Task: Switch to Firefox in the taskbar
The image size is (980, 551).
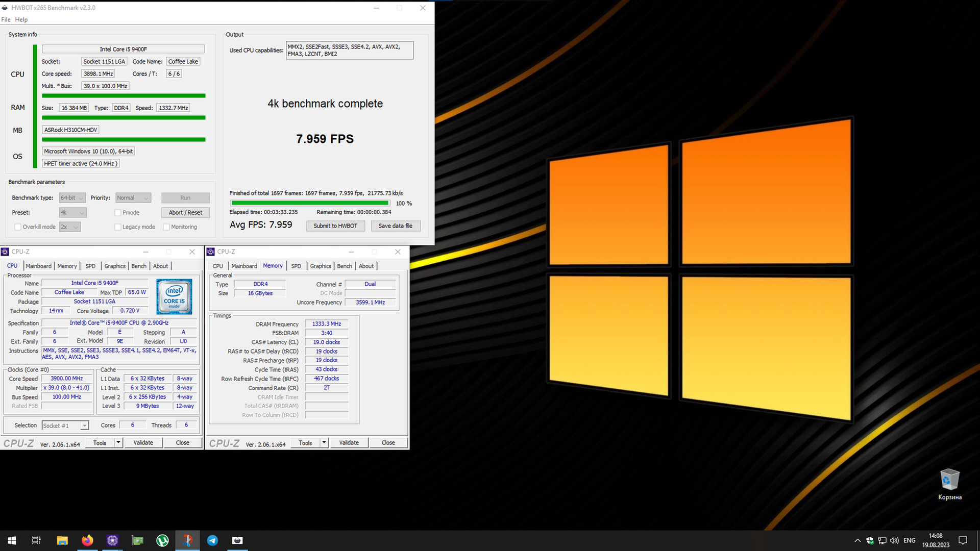Action: (x=87, y=540)
